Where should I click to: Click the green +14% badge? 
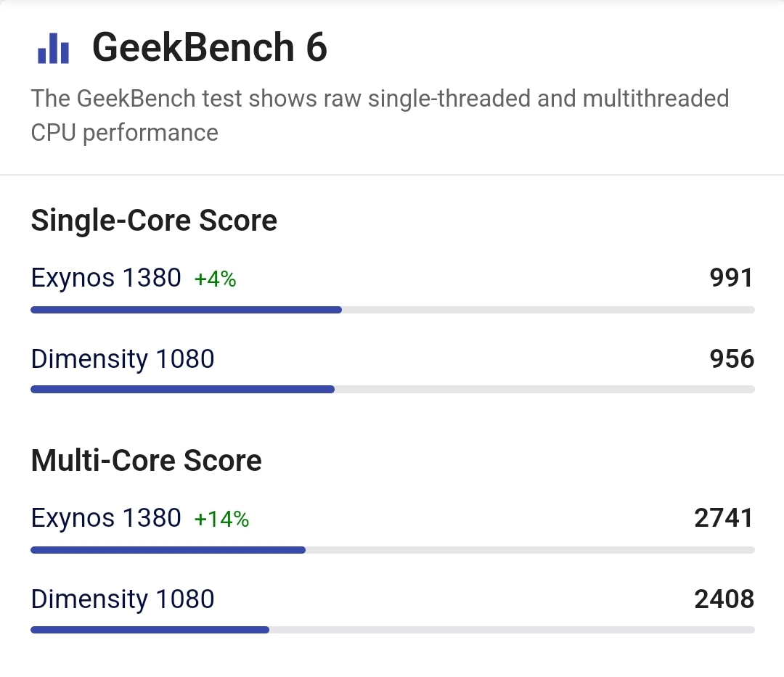point(221,520)
